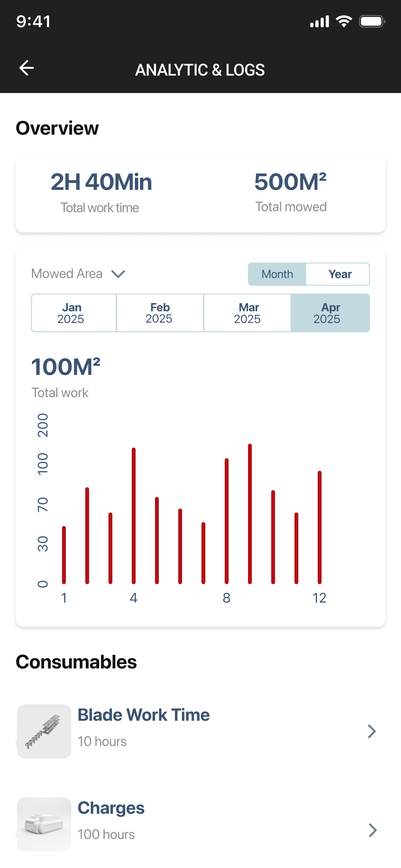The width and height of the screenshot is (401, 868).
Task: Tap the battery status icon
Action: (x=372, y=22)
